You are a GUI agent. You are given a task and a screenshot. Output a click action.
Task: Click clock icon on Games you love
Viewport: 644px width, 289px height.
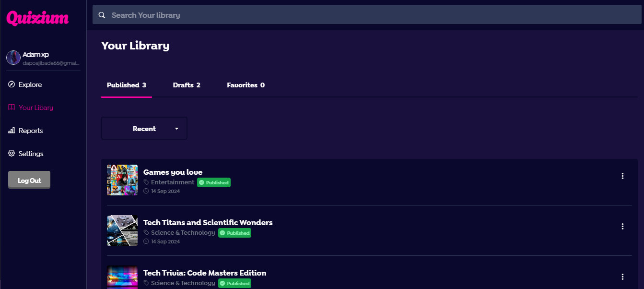click(146, 191)
